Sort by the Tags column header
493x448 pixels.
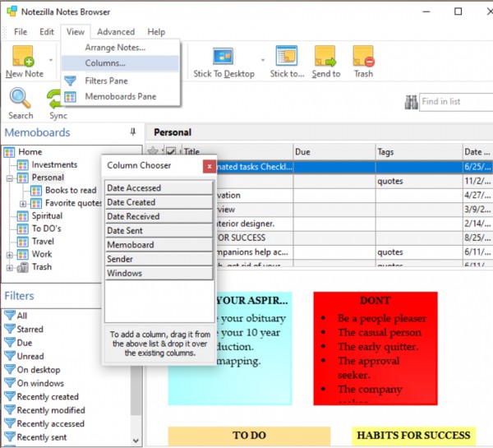[419, 152]
